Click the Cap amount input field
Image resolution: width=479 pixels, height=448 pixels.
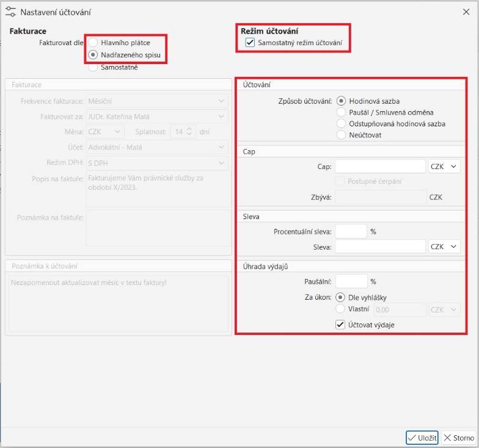380,166
